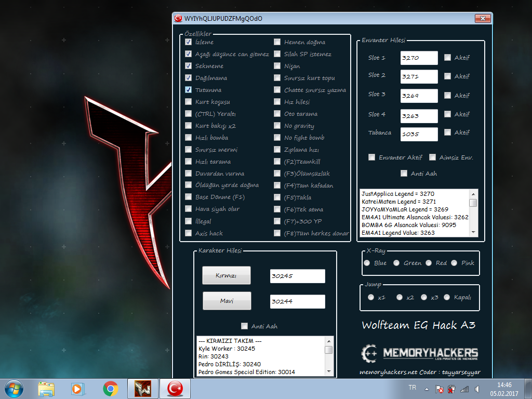Check the Hemen doğma option
The image size is (532, 399).
point(277,42)
